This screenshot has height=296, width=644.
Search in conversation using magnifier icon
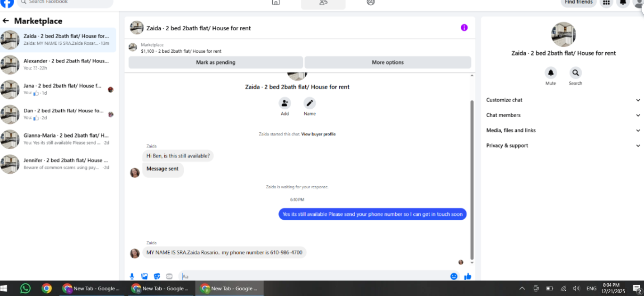tap(575, 73)
